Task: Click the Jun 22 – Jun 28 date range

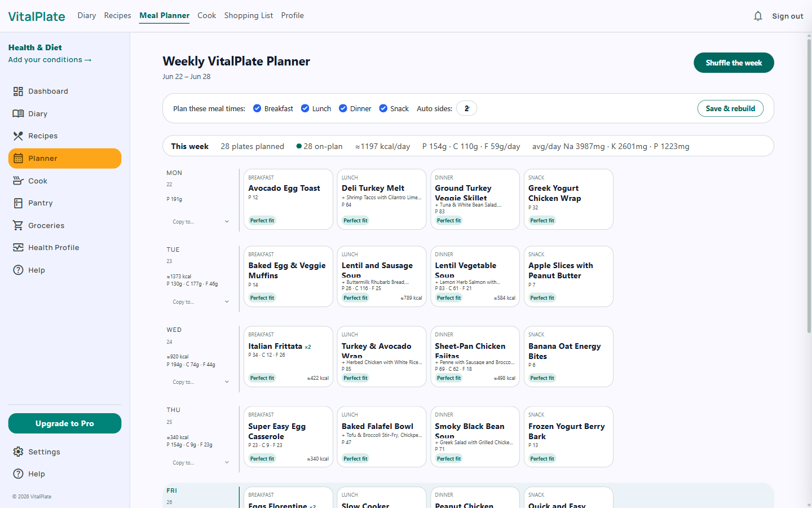Action: 187,77
